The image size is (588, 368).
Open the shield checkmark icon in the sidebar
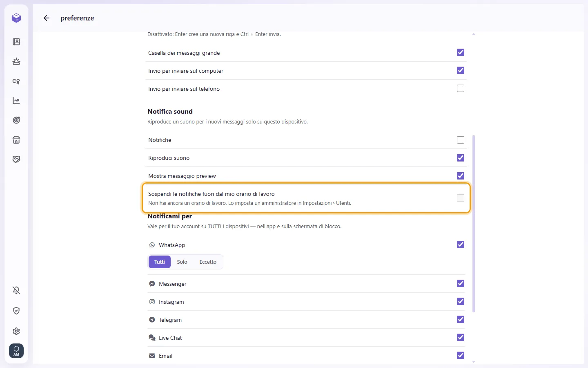[x=16, y=311]
